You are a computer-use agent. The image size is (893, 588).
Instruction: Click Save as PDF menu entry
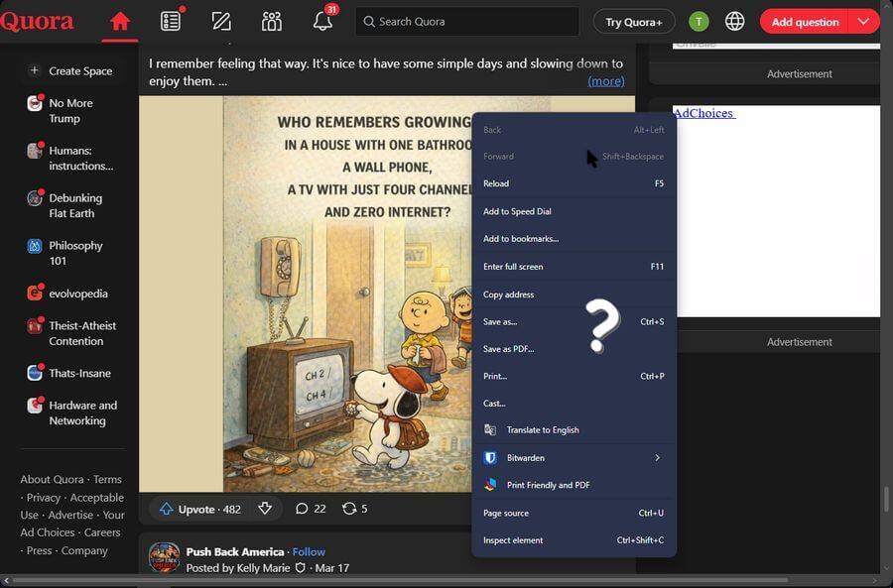(x=508, y=349)
